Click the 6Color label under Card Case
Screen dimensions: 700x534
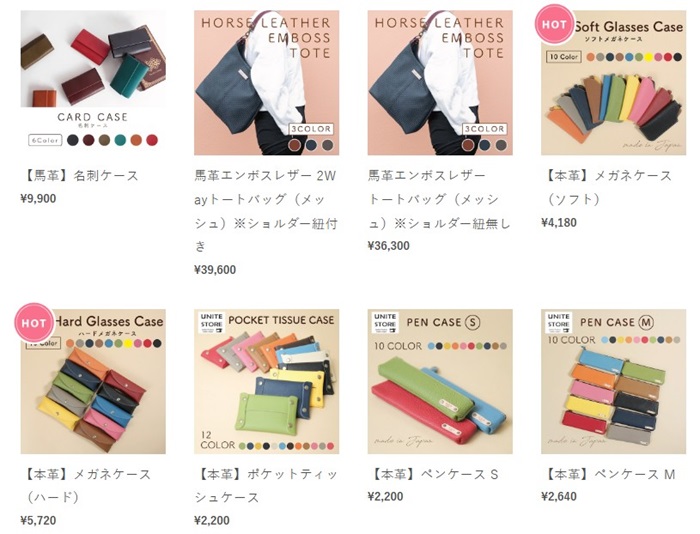[44, 140]
